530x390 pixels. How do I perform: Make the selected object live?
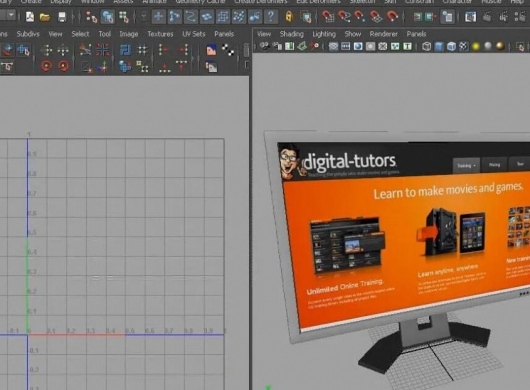392,16
